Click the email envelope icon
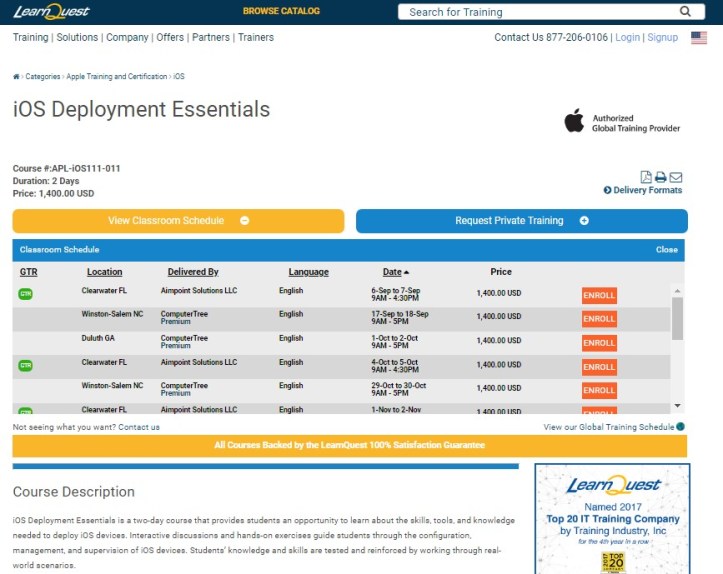The height and width of the screenshot is (574, 723). (x=676, y=177)
